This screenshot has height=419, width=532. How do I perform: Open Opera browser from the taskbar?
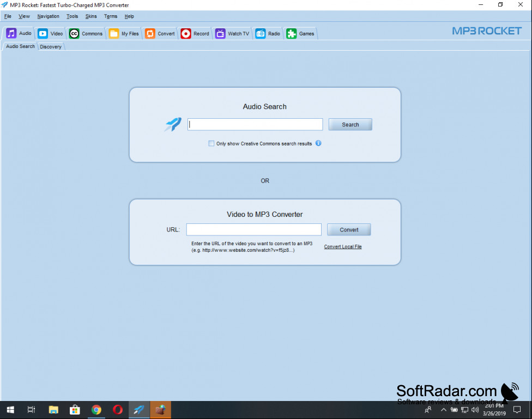[x=118, y=410]
